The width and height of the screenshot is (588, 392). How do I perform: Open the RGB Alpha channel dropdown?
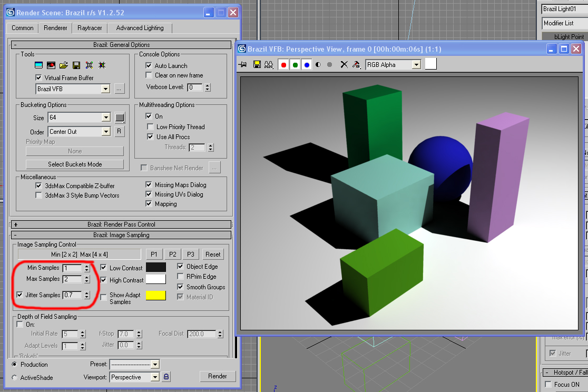click(x=416, y=64)
